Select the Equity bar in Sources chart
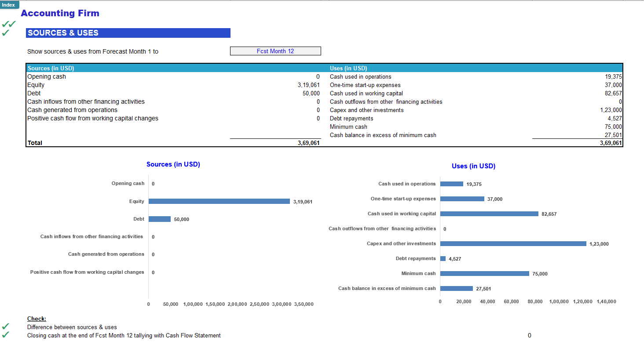This screenshot has width=644, height=359. pos(219,201)
